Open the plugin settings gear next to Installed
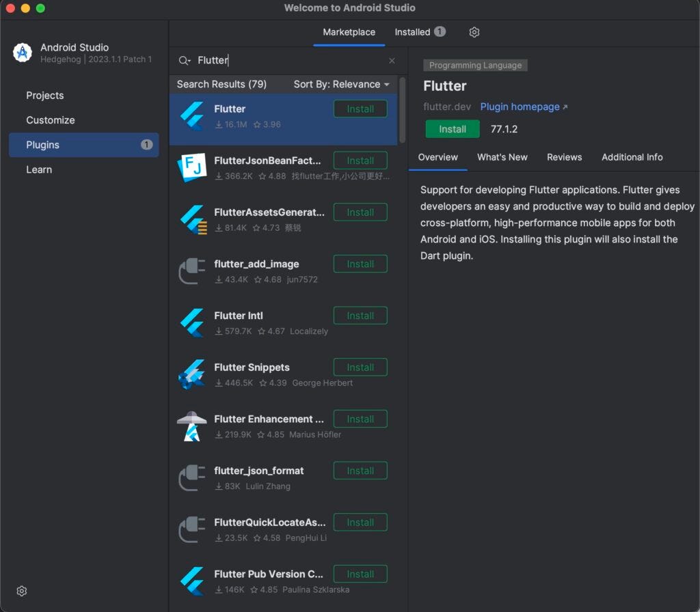The height and width of the screenshot is (612, 700). point(474,32)
